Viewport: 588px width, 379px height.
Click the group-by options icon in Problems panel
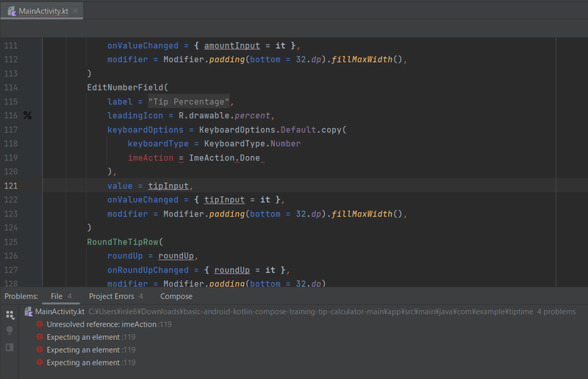(x=10, y=315)
